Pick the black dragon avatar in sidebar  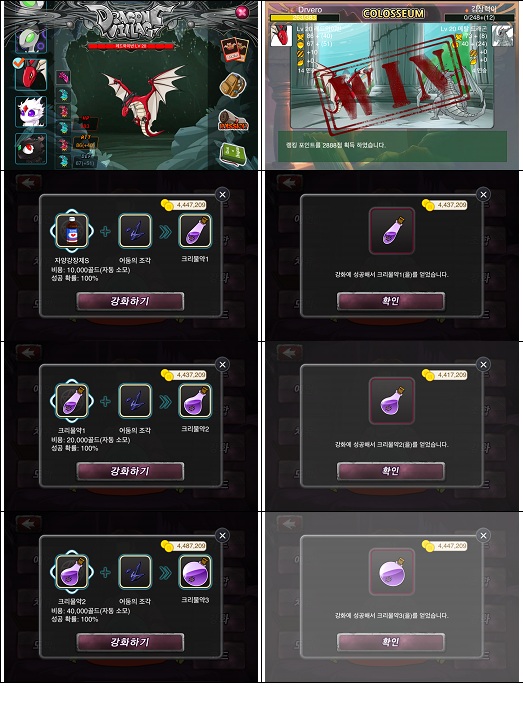[31, 148]
